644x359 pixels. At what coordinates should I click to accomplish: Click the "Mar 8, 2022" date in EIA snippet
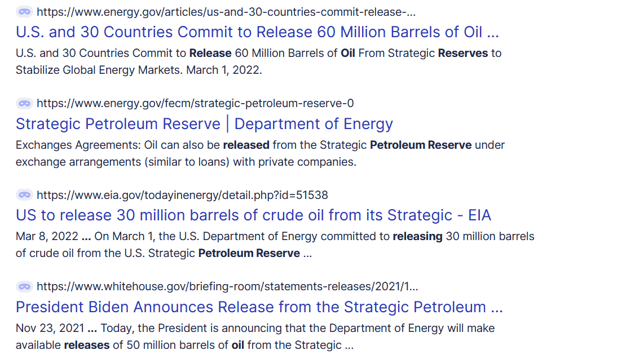(x=46, y=236)
